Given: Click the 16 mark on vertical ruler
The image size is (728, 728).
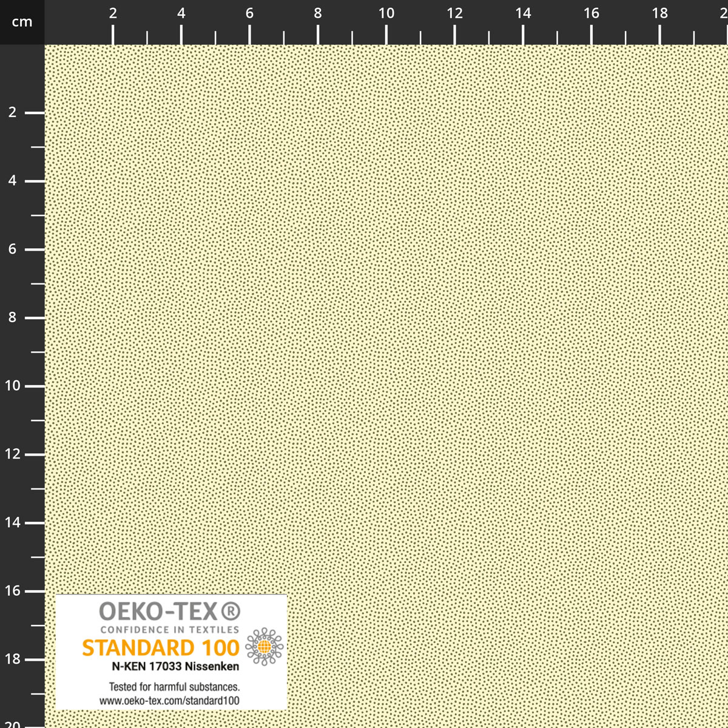Looking at the screenshot, I should 12,591.
